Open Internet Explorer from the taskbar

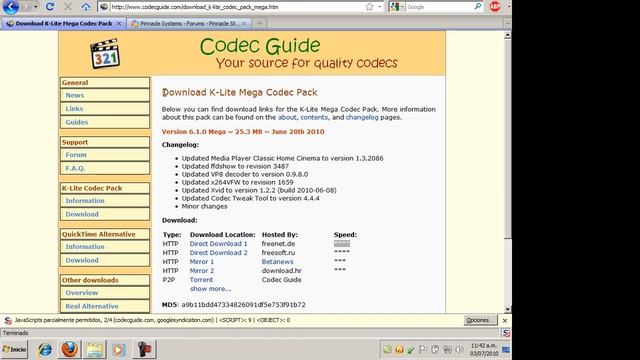click(x=45, y=349)
